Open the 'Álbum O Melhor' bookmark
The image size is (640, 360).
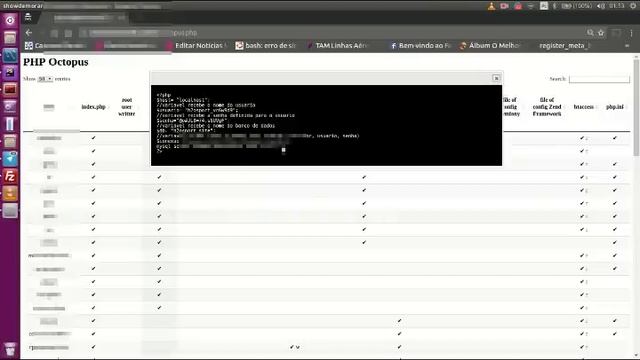pos(490,46)
